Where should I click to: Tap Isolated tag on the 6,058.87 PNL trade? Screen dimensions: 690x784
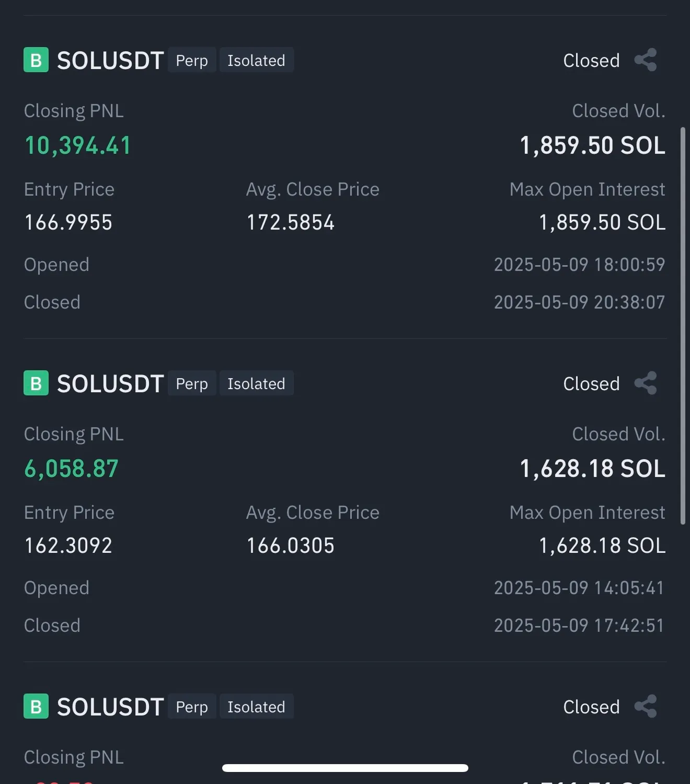click(x=256, y=383)
